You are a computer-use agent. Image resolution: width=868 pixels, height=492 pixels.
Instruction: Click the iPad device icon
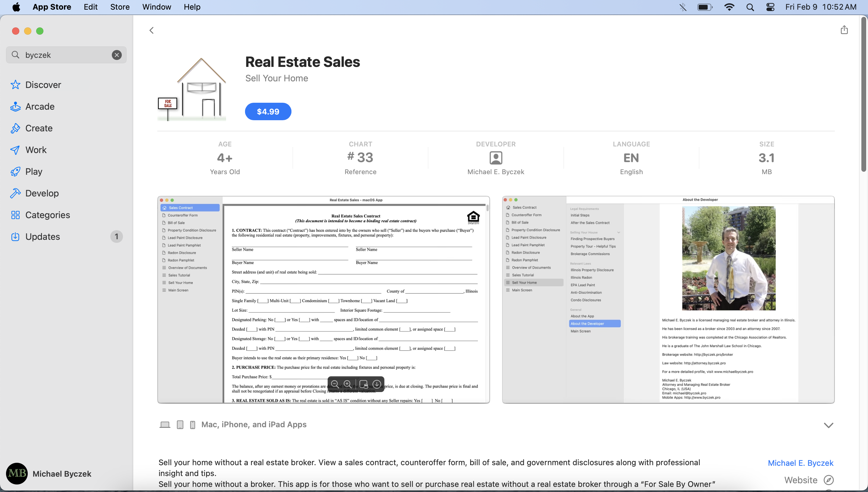pos(180,425)
